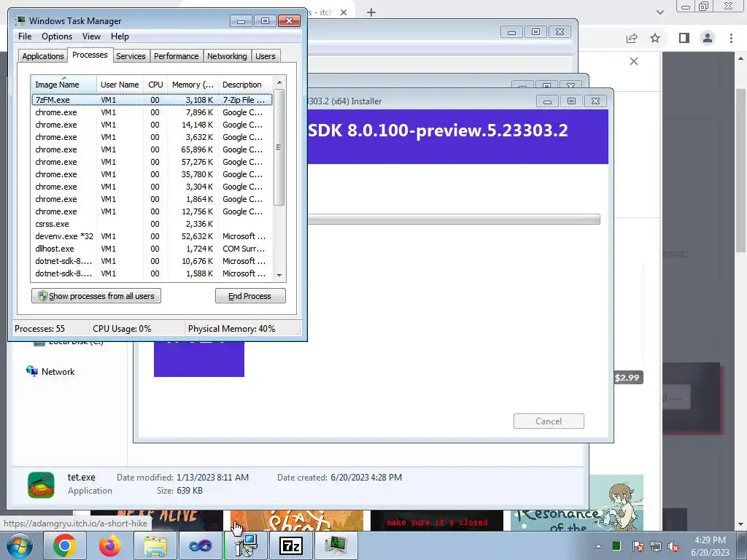The image size is (747, 560).
Task: Dismiss the page panel with the X
Action: [x=634, y=61]
